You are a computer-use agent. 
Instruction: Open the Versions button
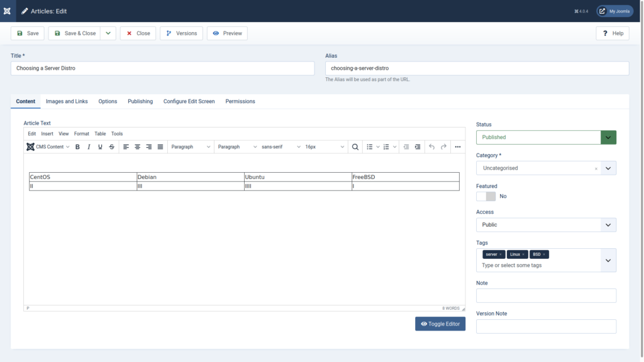pyautogui.click(x=181, y=33)
